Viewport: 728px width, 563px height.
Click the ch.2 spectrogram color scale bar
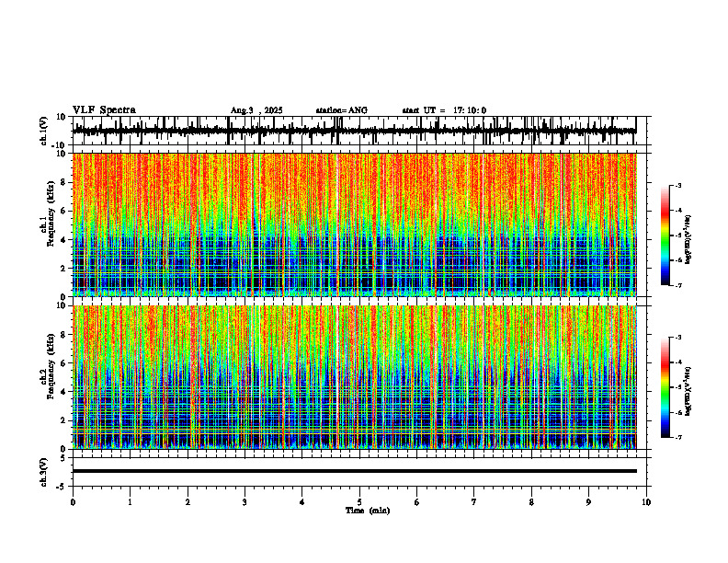(665, 387)
